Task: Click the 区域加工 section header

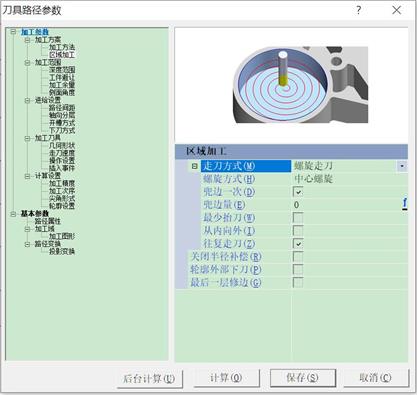Action: coord(291,151)
